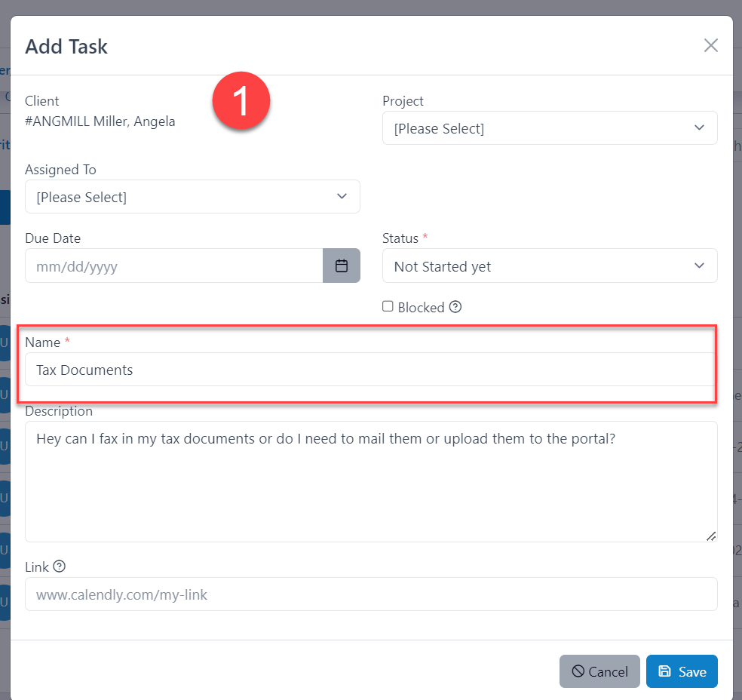742x700 pixels.
Task: Click the Name field containing Tax Documents
Action: (368, 370)
